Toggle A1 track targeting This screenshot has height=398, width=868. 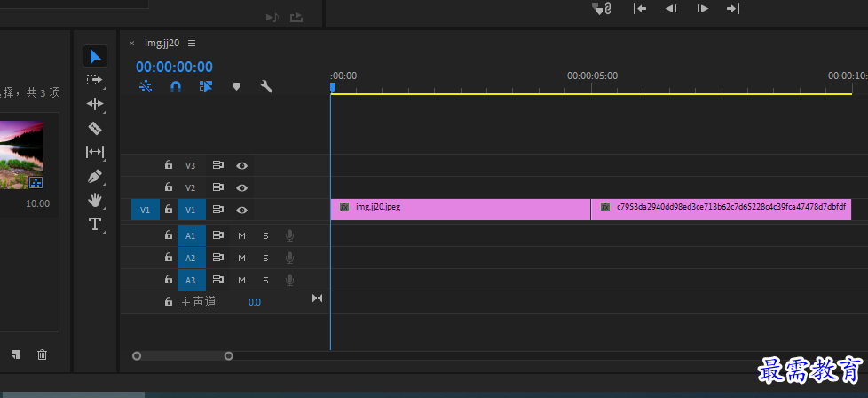[x=191, y=235]
